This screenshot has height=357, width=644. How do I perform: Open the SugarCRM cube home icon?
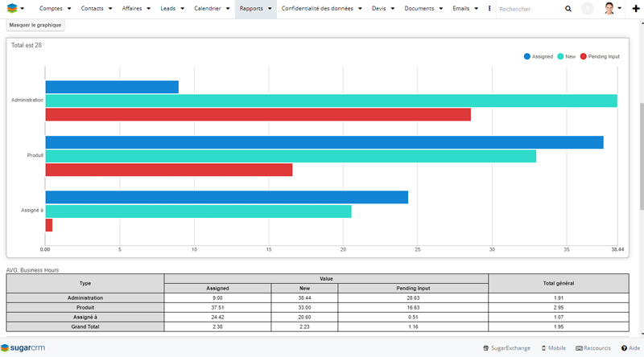[x=12, y=8]
